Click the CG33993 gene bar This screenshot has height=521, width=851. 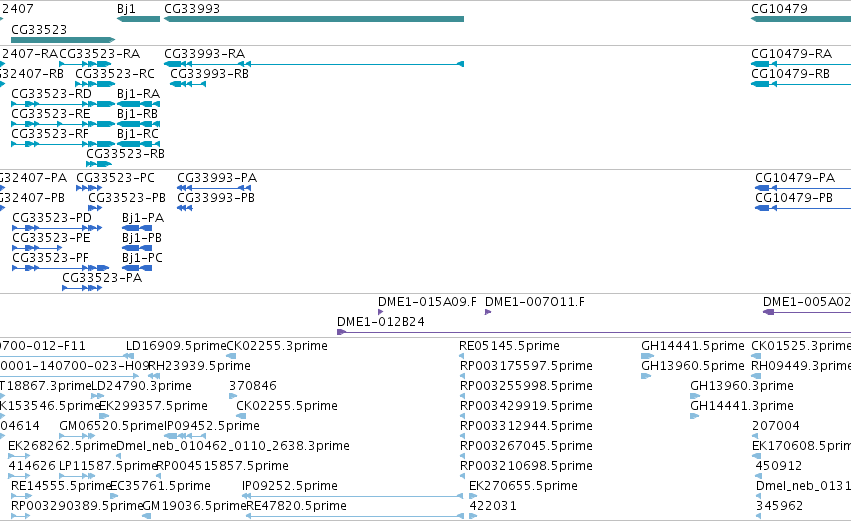(314, 19)
